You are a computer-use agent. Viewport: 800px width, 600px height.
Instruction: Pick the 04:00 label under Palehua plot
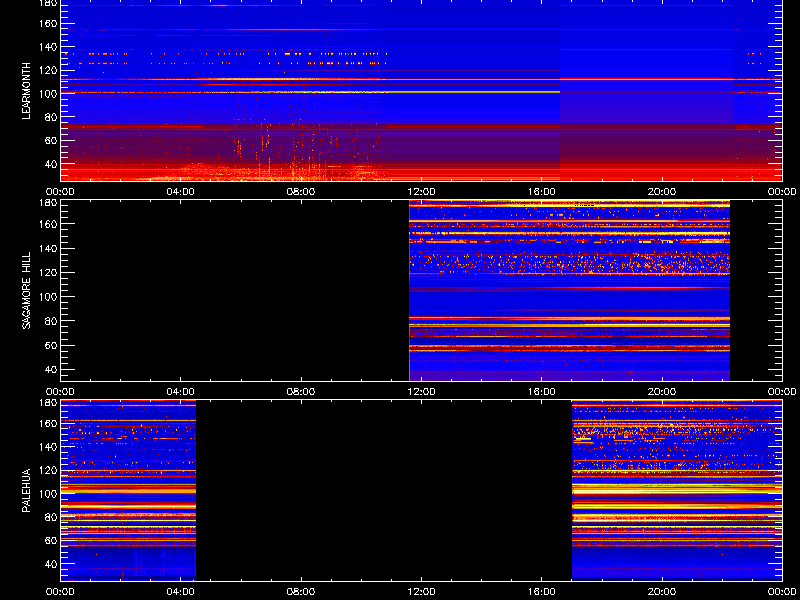[x=181, y=592]
